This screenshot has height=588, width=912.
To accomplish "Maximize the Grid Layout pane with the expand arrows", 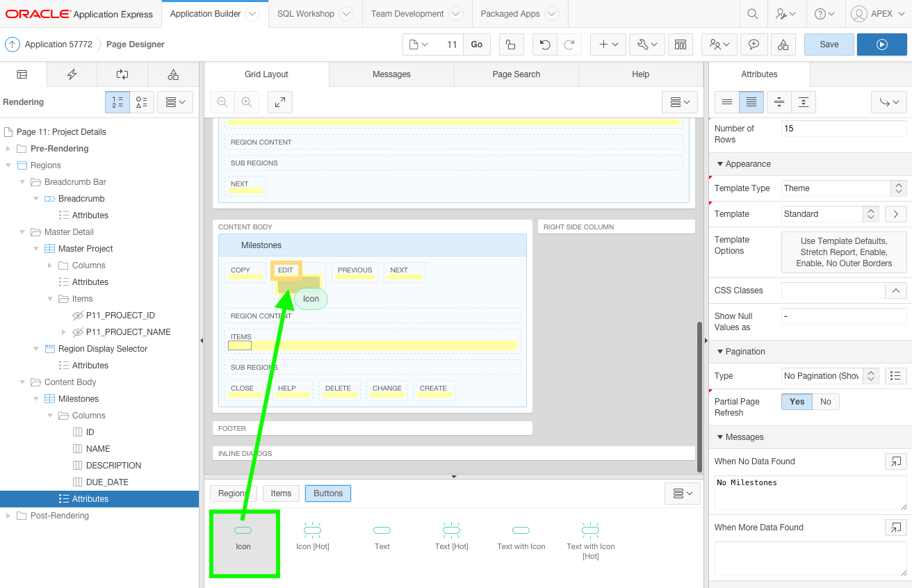I will click(279, 102).
